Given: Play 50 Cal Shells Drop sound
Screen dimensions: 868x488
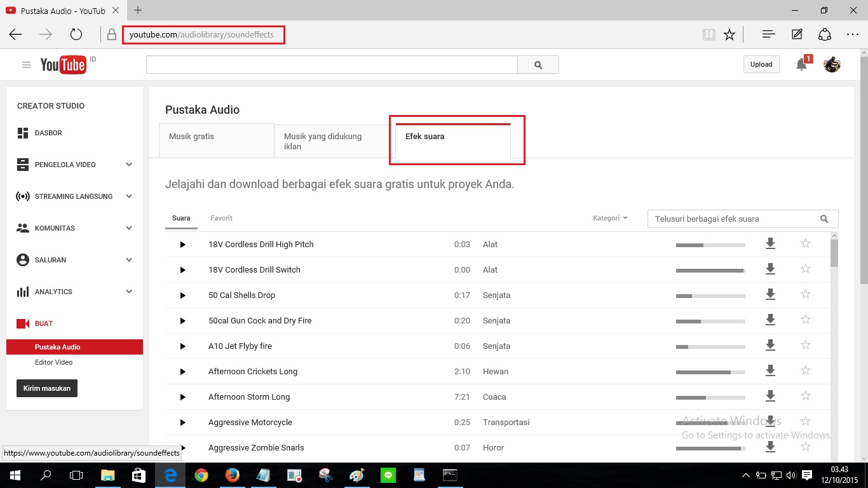Looking at the screenshot, I should (x=182, y=295).
